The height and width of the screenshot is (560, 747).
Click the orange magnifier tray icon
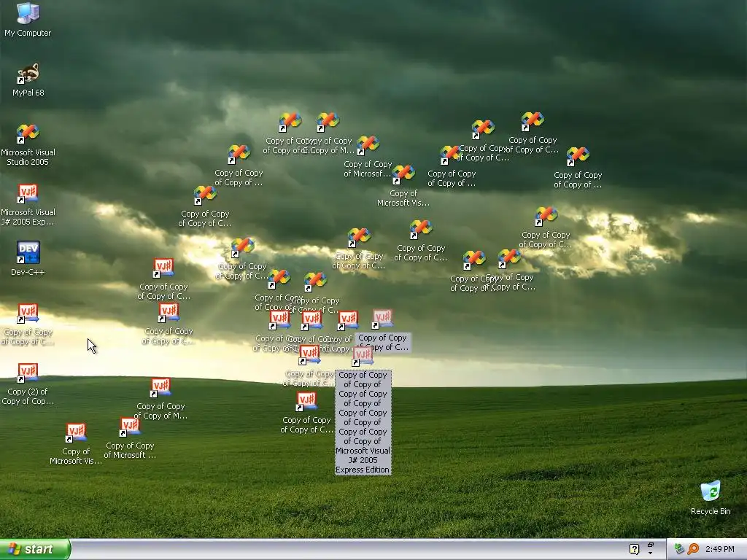[693, 549]
